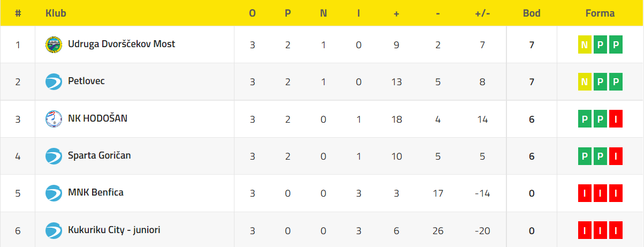This screenshot has height=247, width=644.
Task: Click the NK HODOŠAN club crest
Action: point(54,119)
